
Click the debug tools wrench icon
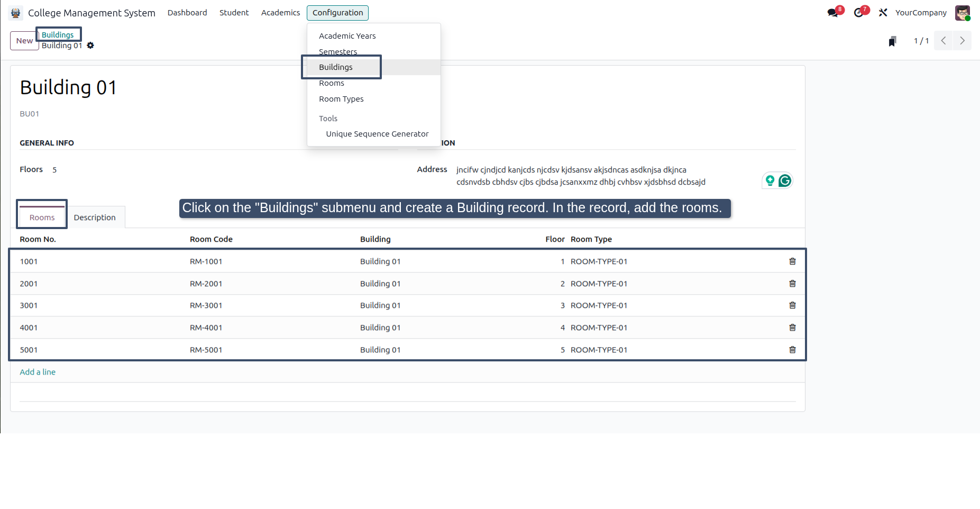click(x=883, y=13)
